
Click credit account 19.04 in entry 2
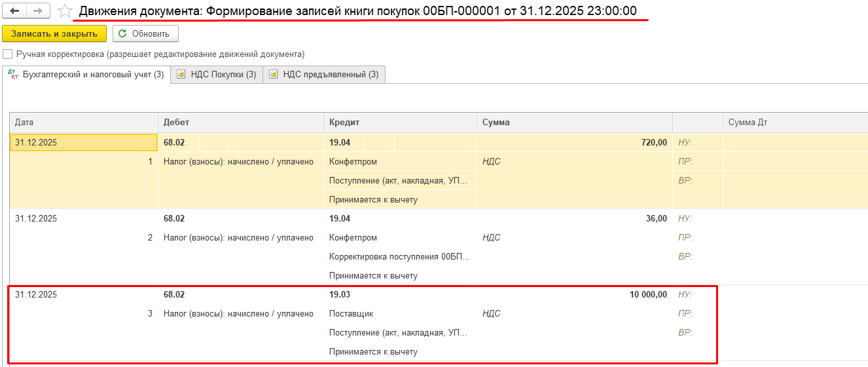[340, 218]
